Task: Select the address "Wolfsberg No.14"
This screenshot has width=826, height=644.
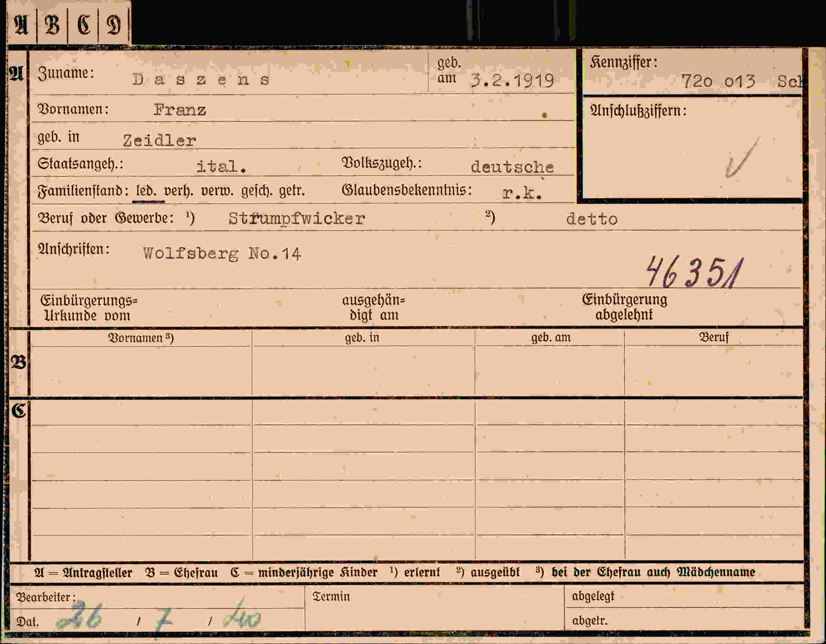Action: point(222,253)
